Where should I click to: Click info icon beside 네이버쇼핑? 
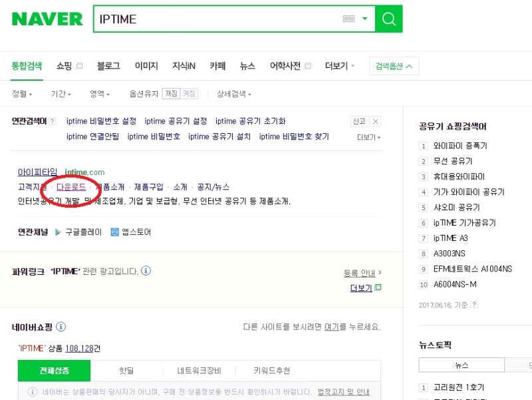coord(61,327)
